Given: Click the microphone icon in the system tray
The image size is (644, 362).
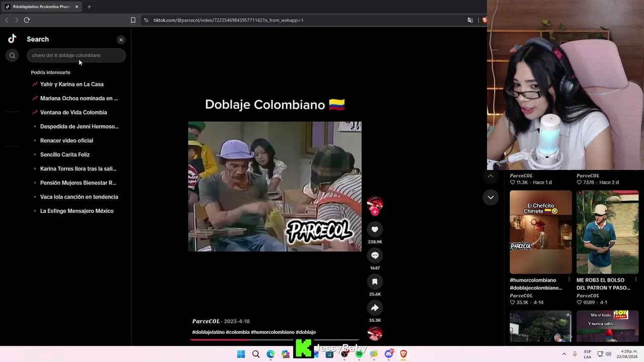Looking at the screenshot, I should 575,354.
